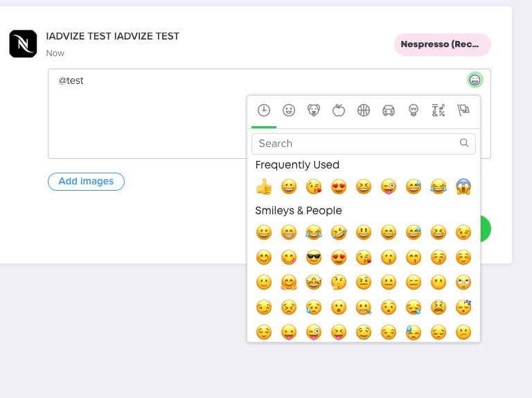Pick the kissing face with closed eyes emoji

pos(438,257)
